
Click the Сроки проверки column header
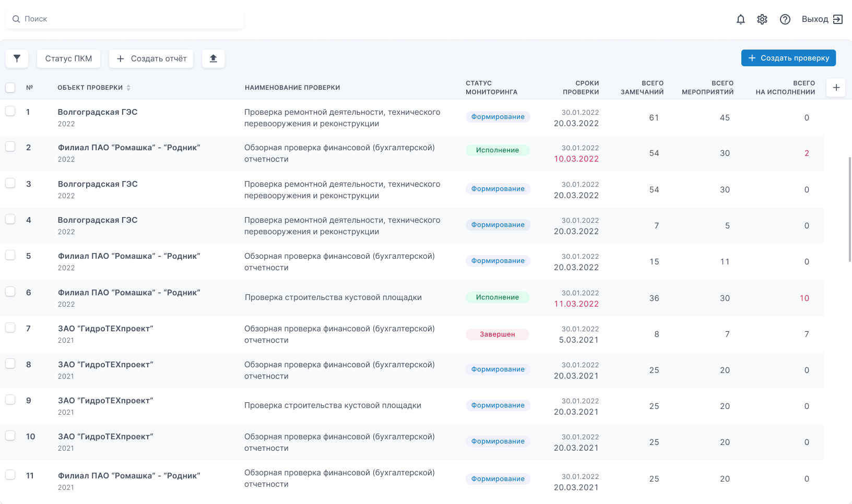(581, 88)
